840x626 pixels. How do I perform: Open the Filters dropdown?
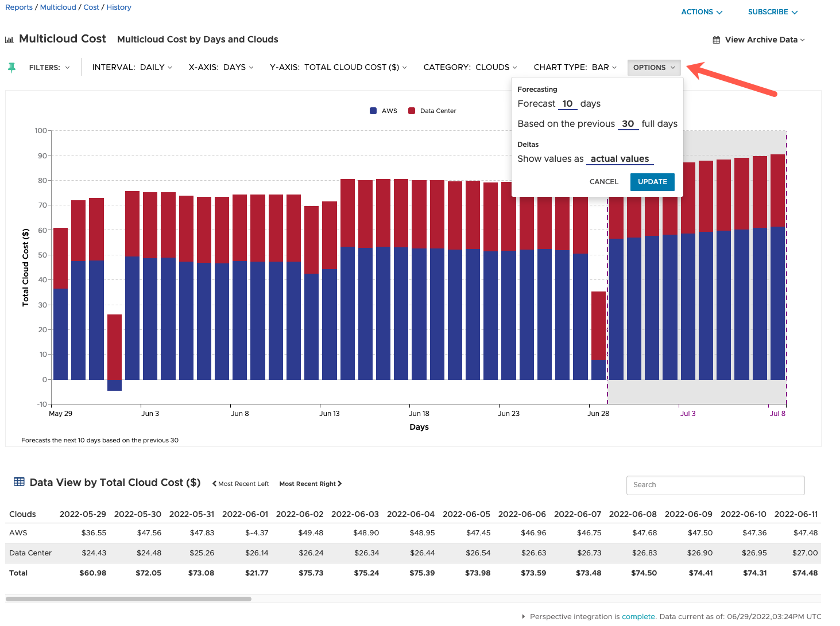click(x=49, y=68)
